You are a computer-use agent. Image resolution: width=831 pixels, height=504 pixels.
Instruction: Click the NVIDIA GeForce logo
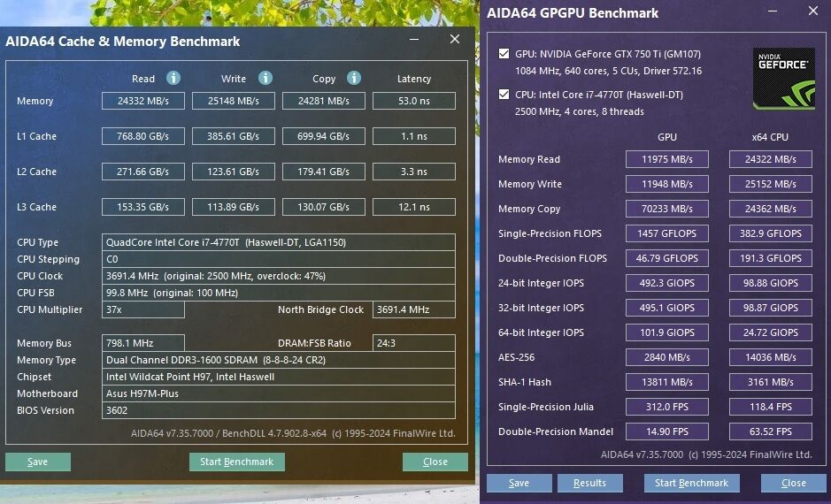coord(784,79)
